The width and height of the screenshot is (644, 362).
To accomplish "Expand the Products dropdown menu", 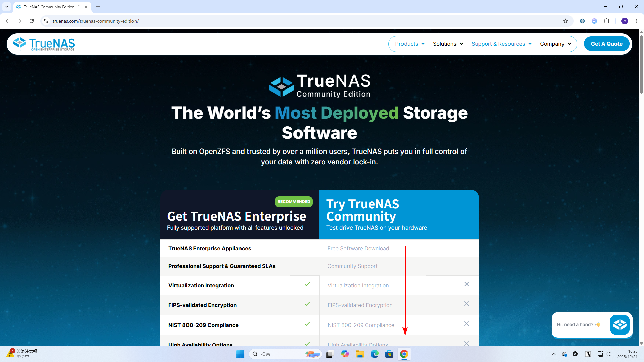I will point(410,44).
